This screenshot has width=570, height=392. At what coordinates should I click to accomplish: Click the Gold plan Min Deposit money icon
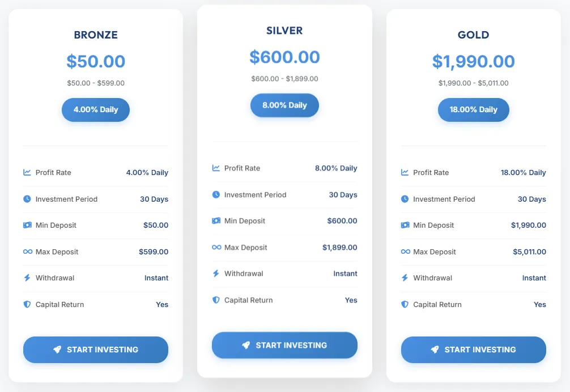405,225
